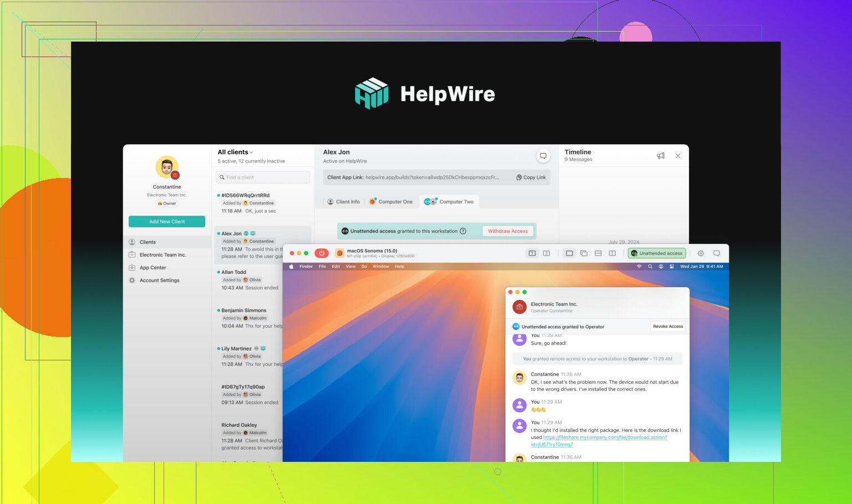Open the chat icon in session toolbar
852x504 pixels.
[717, 253]
